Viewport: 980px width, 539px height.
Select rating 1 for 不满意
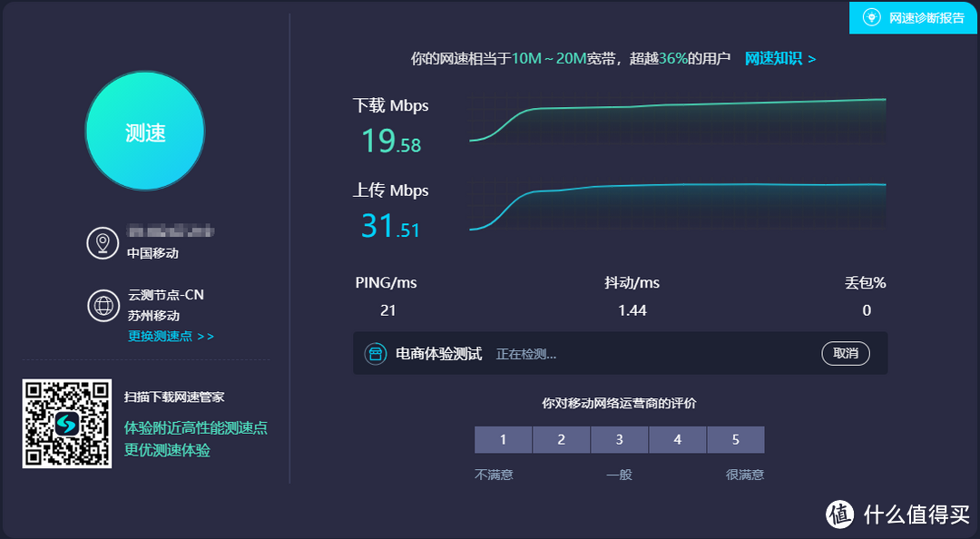(x=503, y=439)
